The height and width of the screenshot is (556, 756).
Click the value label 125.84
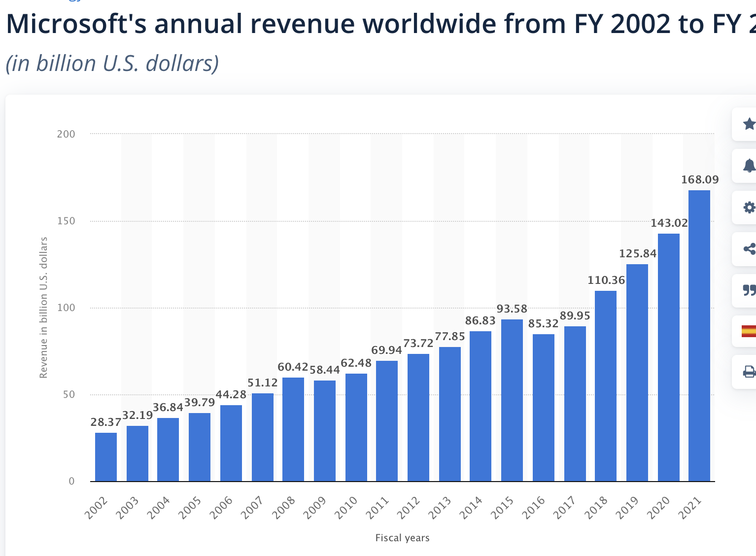click(x=638, y=253)
